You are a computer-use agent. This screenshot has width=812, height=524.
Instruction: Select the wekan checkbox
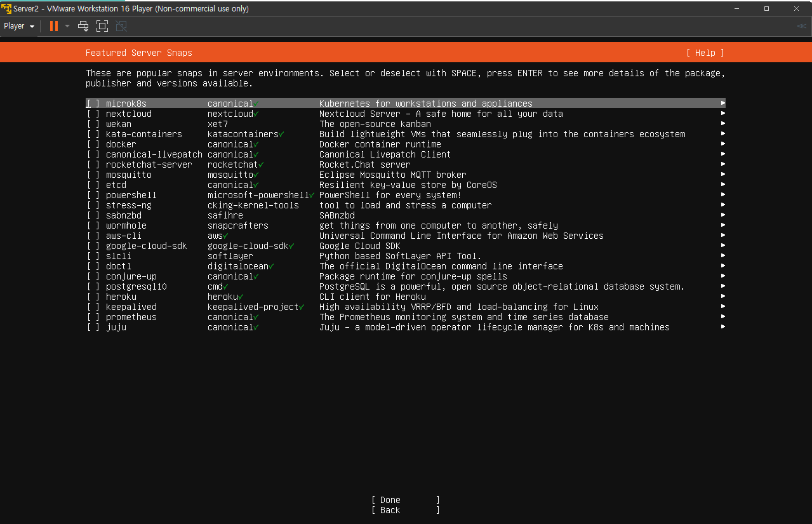coord(93,124)
